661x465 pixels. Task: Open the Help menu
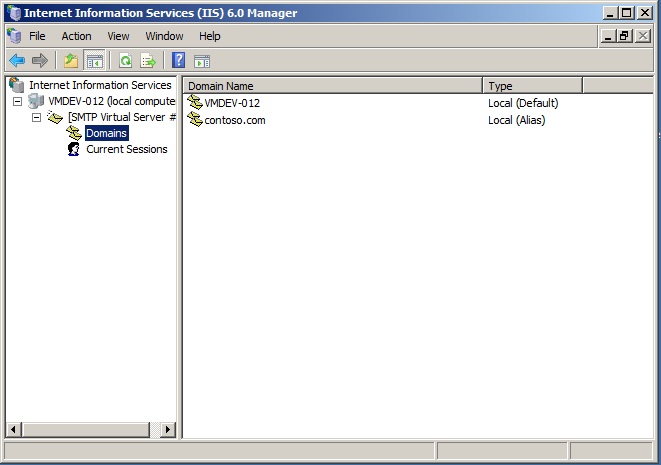point(210,36)
